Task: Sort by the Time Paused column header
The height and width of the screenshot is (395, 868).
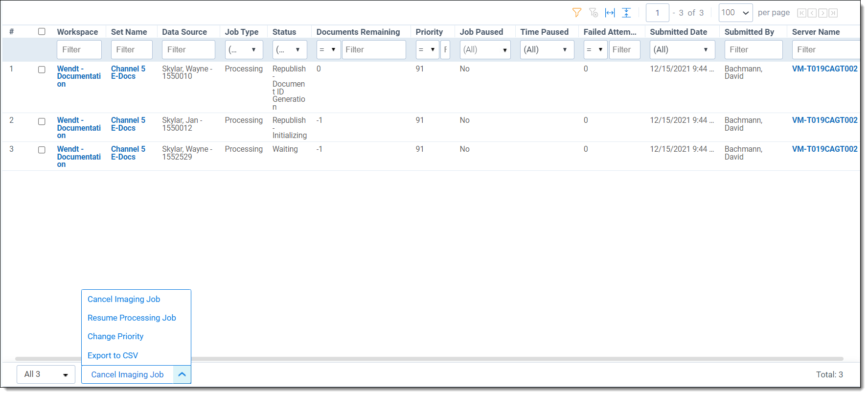Action: 544,32
